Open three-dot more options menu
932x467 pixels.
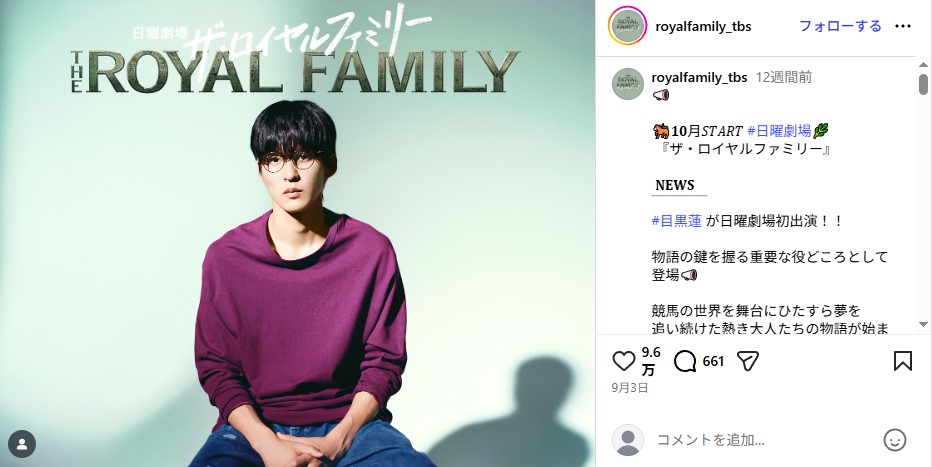(903, 26)
